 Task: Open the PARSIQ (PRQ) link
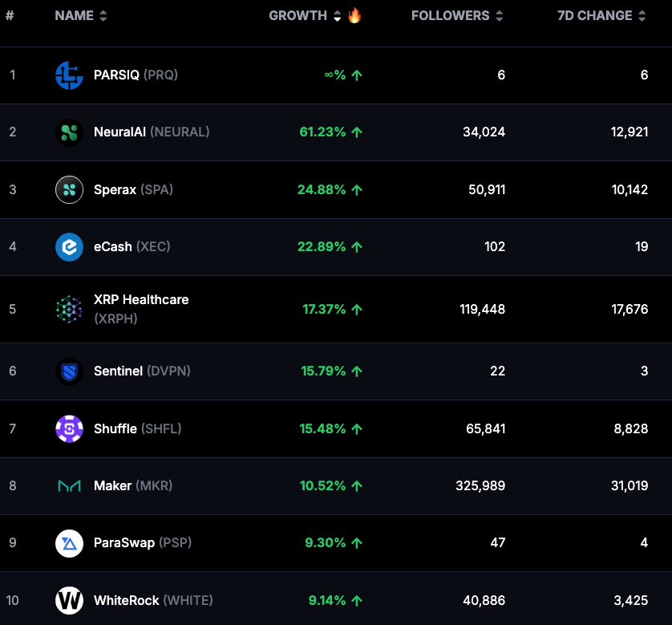click(136, 75)
